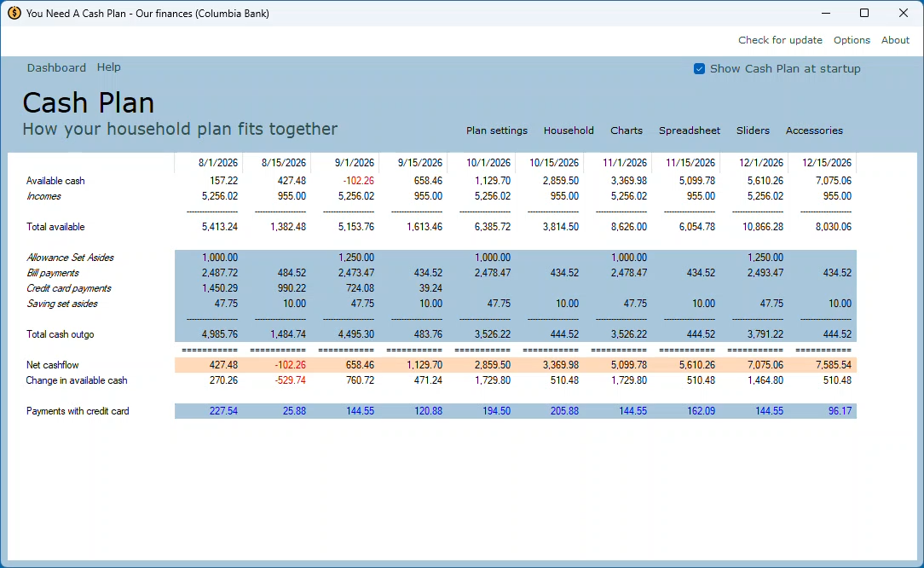The width and height of the screenshot is (924, 568).
Task: Click Credit card payments row label
Action: coord(69,288)
